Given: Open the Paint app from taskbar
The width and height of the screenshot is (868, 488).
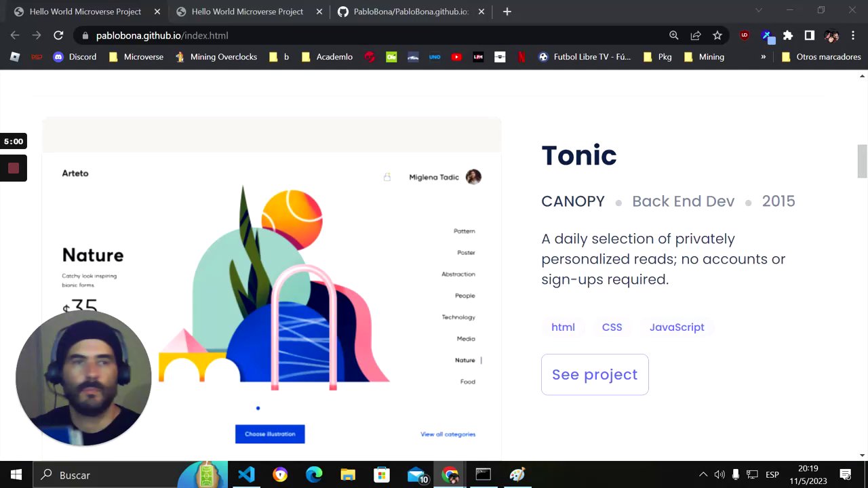Looking at the screenshot, I should coord(517,474).
